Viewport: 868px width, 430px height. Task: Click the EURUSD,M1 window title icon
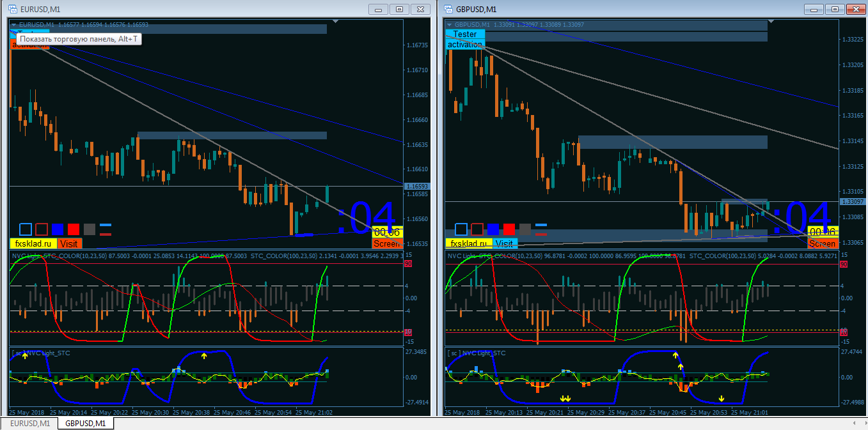[12, 9]
